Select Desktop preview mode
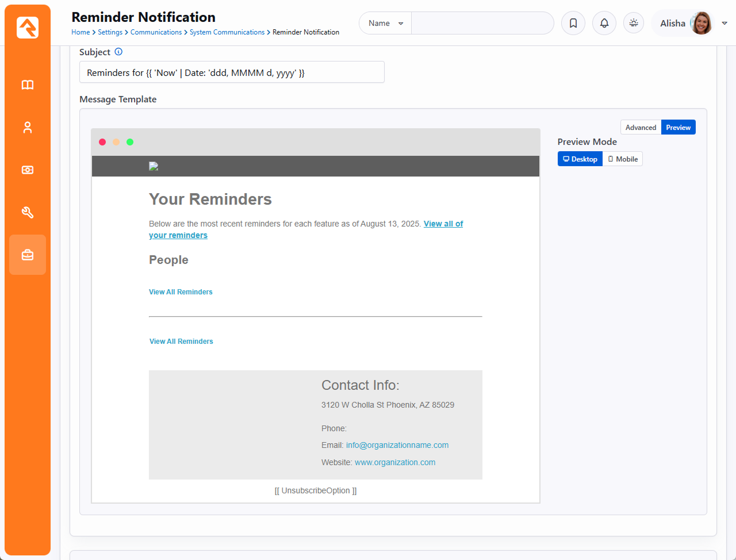This screenshot has height=560, width=736. pyautogui.click(x=580, y=159)
